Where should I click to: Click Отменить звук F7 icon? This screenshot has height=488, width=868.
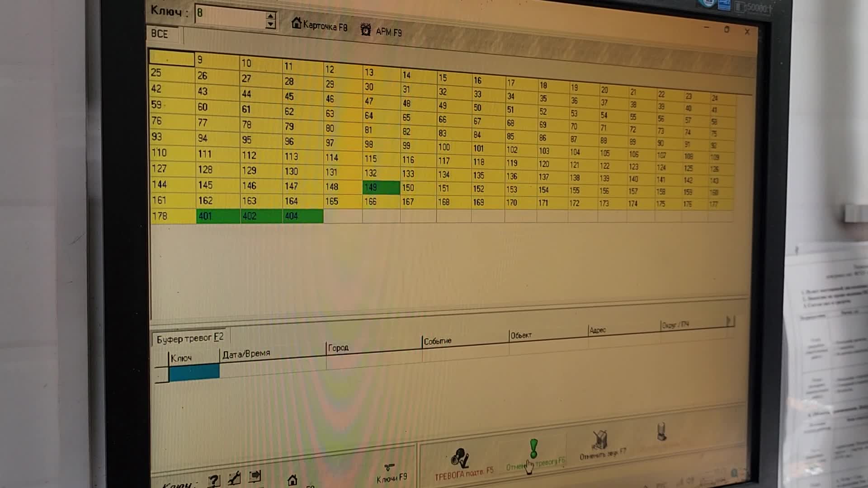pos(599,439)
